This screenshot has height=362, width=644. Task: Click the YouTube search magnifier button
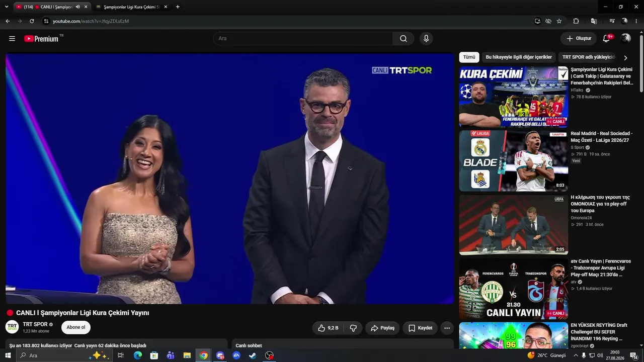tap(404, 39)
